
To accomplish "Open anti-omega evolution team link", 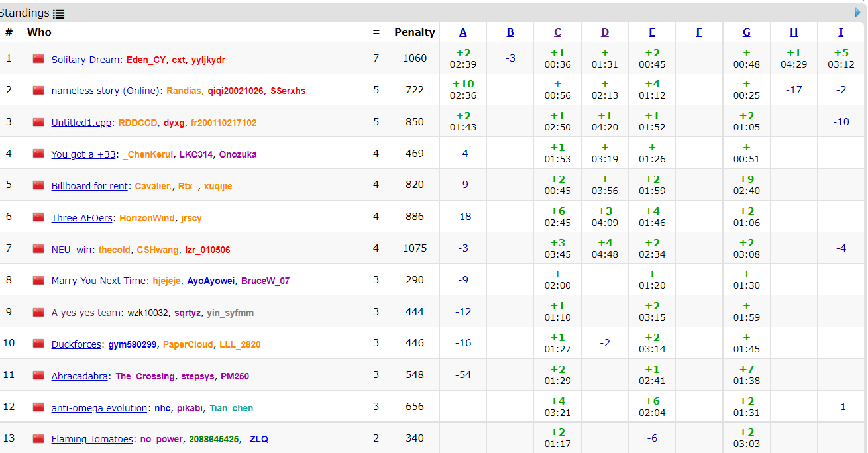I will 99,408.
